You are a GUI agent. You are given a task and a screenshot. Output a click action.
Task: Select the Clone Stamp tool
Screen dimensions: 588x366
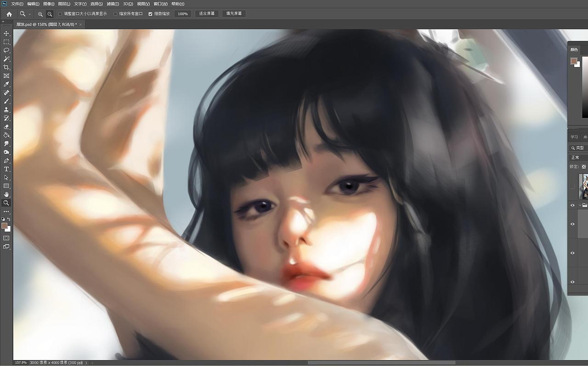(6, 110)
